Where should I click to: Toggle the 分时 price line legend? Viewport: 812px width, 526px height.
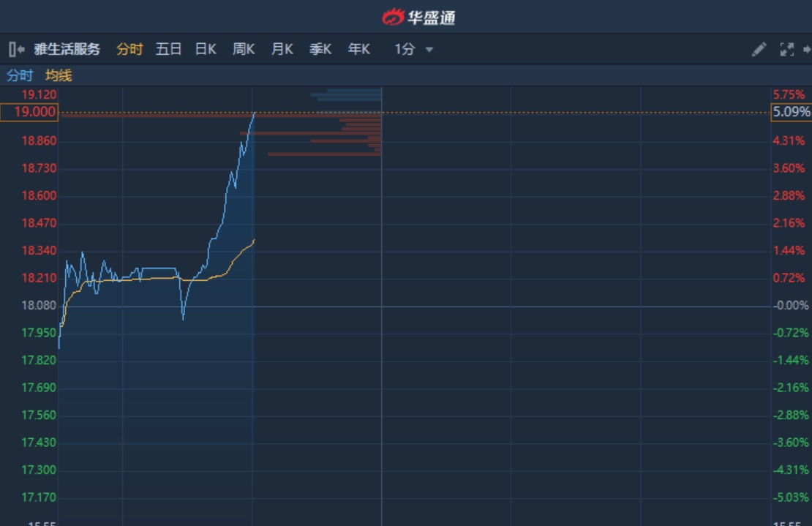[20, 75]
